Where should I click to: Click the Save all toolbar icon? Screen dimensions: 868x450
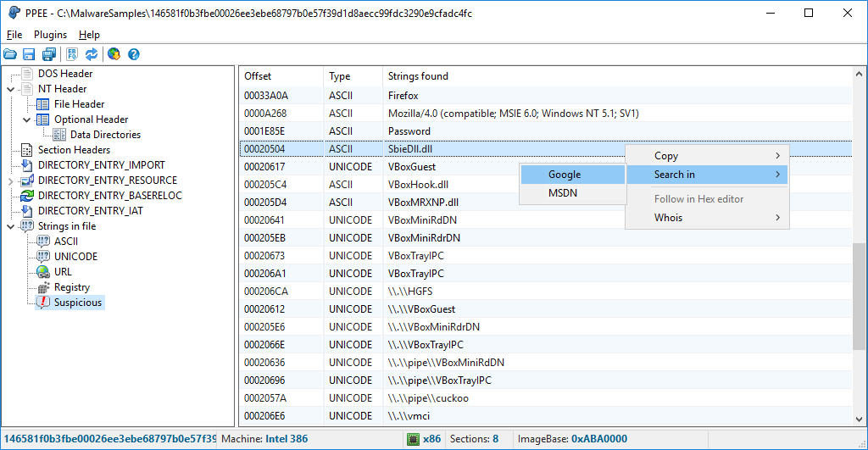48,54
